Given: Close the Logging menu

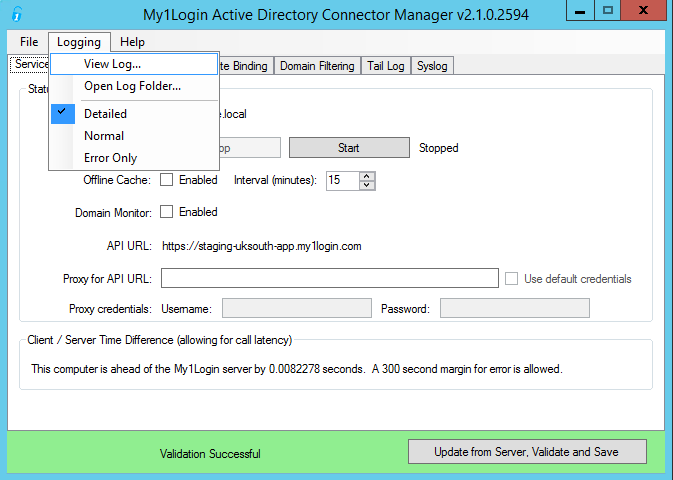Looking at the screenshot, I should pyautogui.click(x=79, y=42).
